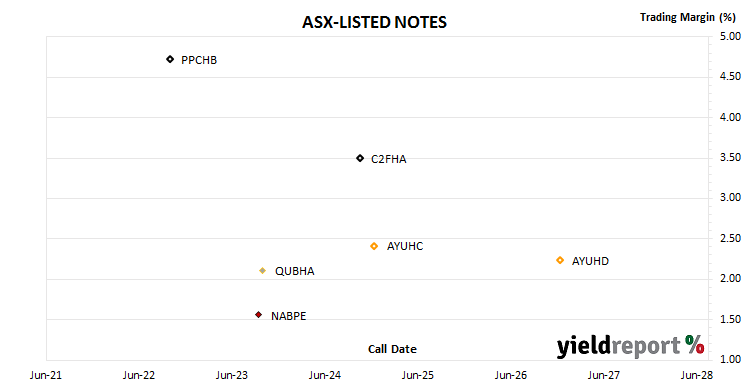This screenshot has width=750, height=391.
Task: Click the PPCHB diamond marker
Action: (x=170, y=59)
